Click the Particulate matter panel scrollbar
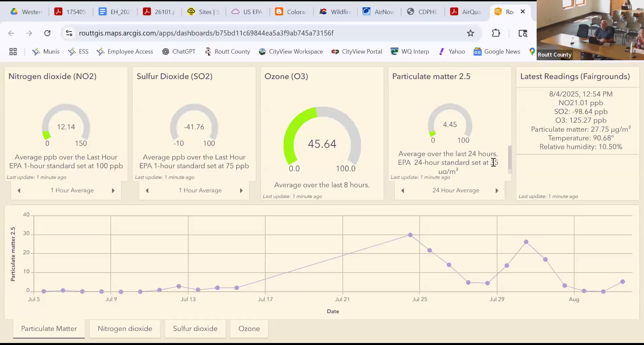This screenshot has height=345, width=644. (509, 157)
